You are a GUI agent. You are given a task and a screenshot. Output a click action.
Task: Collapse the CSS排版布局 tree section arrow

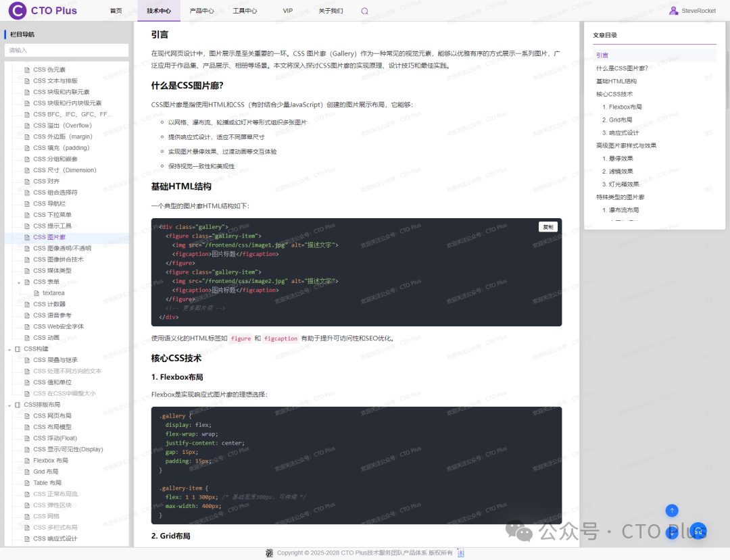tap(9, 405)
